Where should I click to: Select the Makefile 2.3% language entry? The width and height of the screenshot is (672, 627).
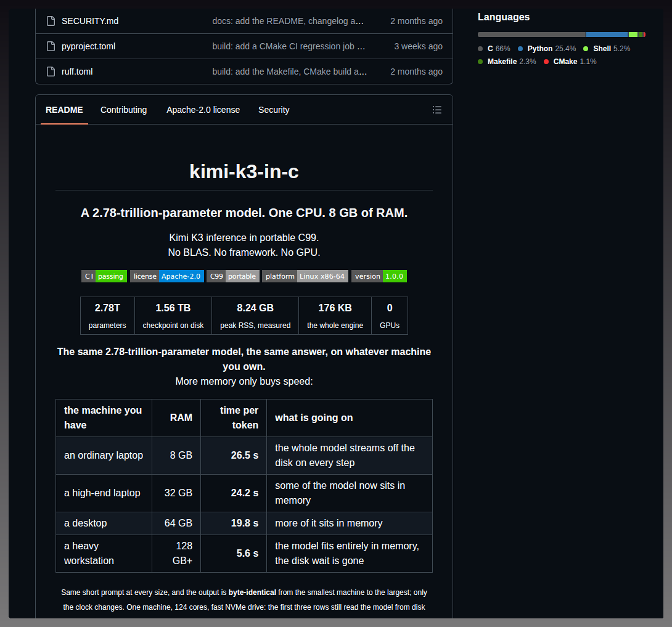(x=507, y=62)
